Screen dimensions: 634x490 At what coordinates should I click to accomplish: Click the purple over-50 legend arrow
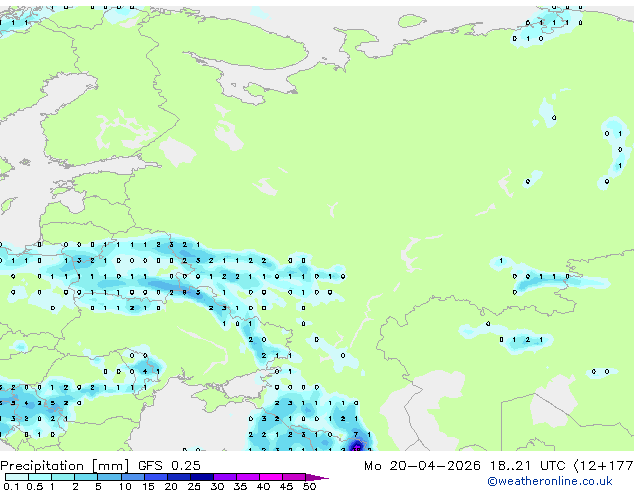coord(317,477)
